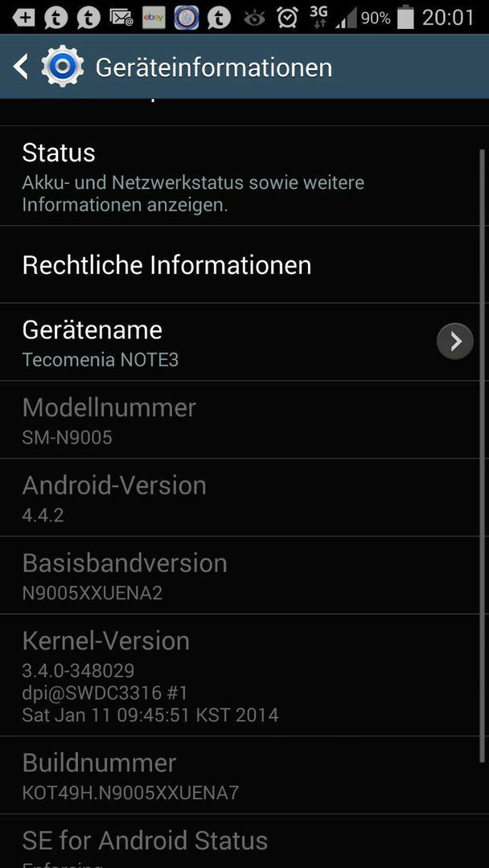Tap the plus notification icon
The height and width of the screenshot is (868, 489).
point(23,18)
